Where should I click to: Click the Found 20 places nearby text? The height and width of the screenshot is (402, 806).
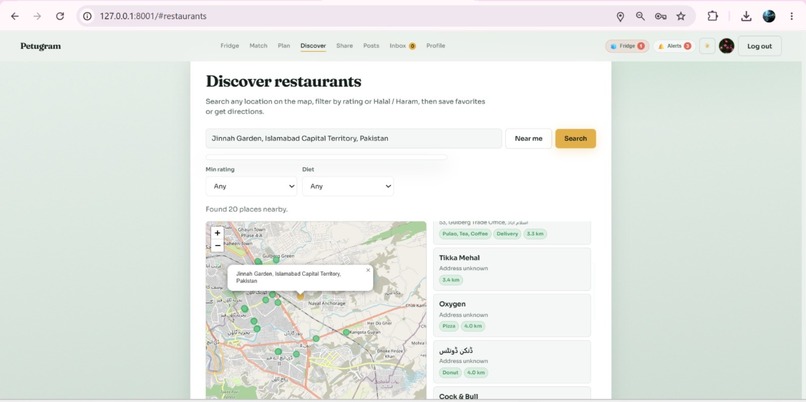click(x=247, y=209)
